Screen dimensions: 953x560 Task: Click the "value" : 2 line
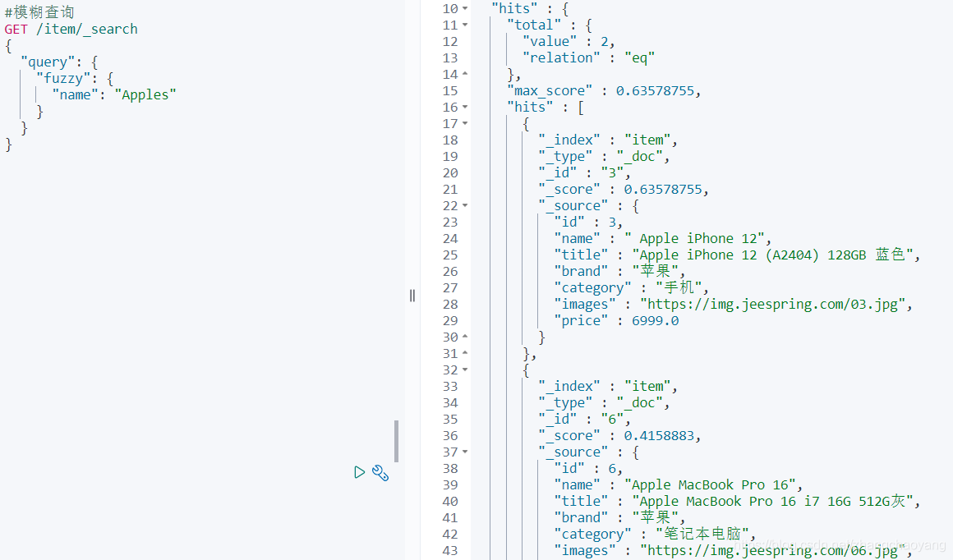[569, 41]
